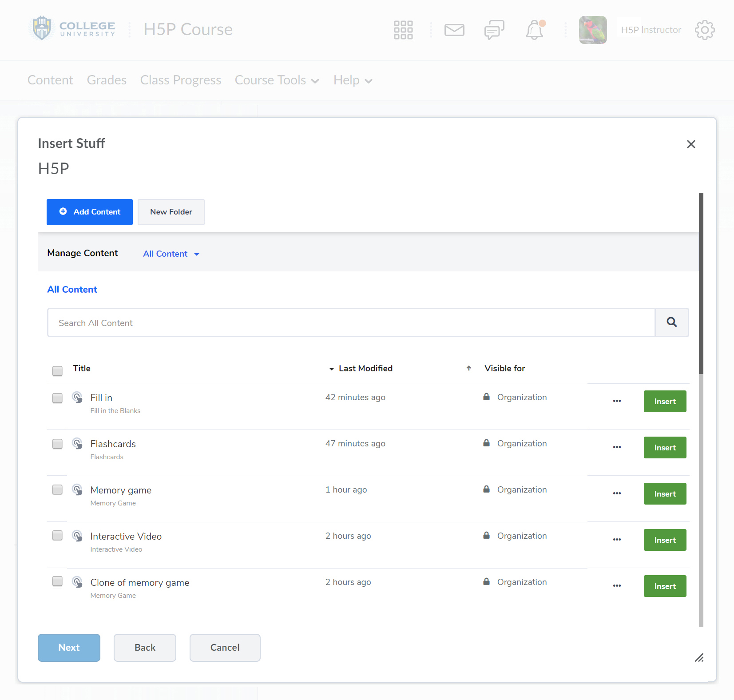Open the course selector grid icon
Screen dimensions: 734x700
(x=403, y=30)
